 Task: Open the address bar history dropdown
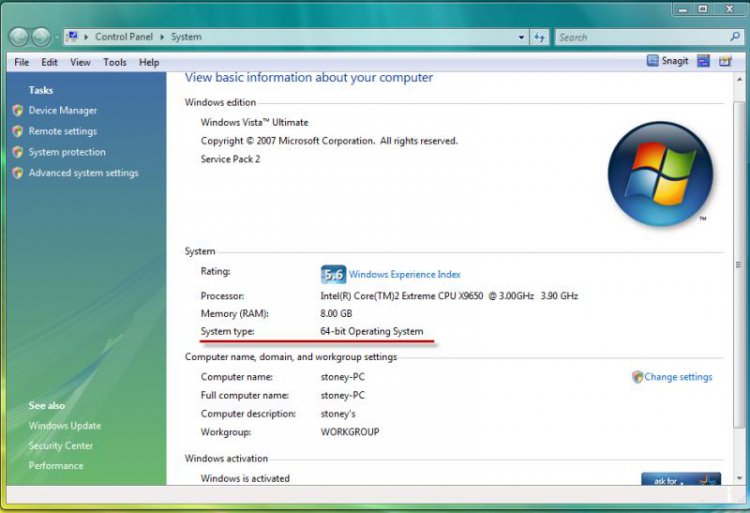point(521,37)
